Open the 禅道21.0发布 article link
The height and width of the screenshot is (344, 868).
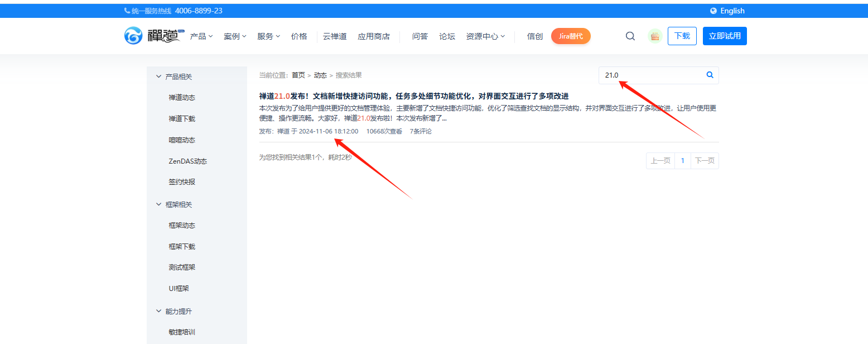[x=413, y=95]
